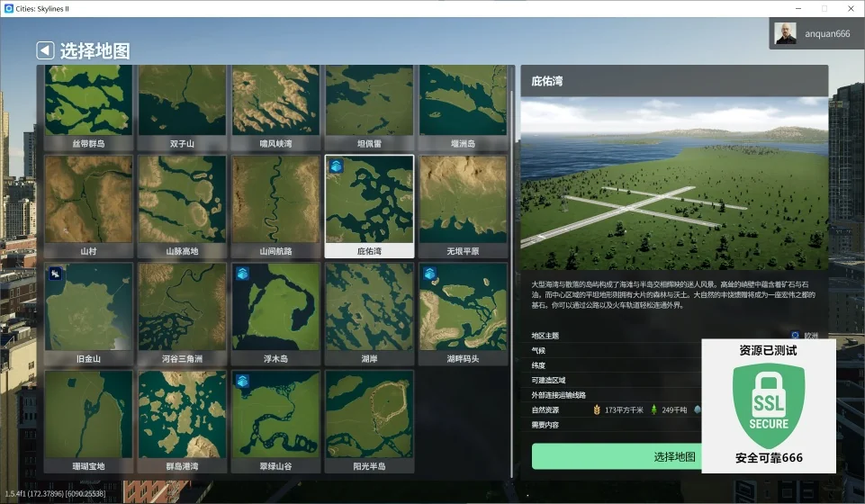The width and height of the screenshot is (865, 504).
Task: Click the DLC badge on 庇佑湾 map
Action: (x=336, y=166)
